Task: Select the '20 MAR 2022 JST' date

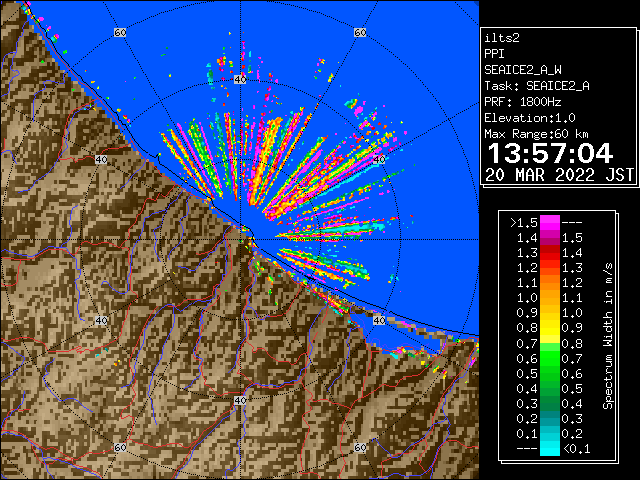Action: (559, 175)
